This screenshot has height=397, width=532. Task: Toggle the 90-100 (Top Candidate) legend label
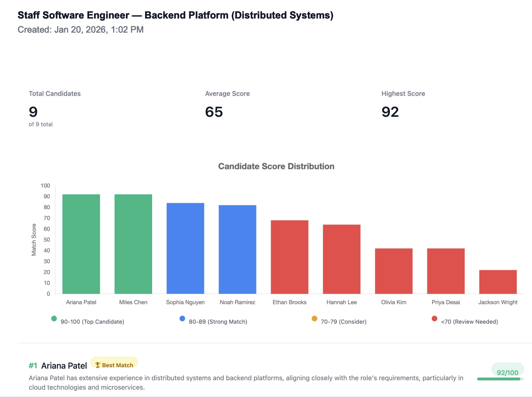(x=92, y=322)
